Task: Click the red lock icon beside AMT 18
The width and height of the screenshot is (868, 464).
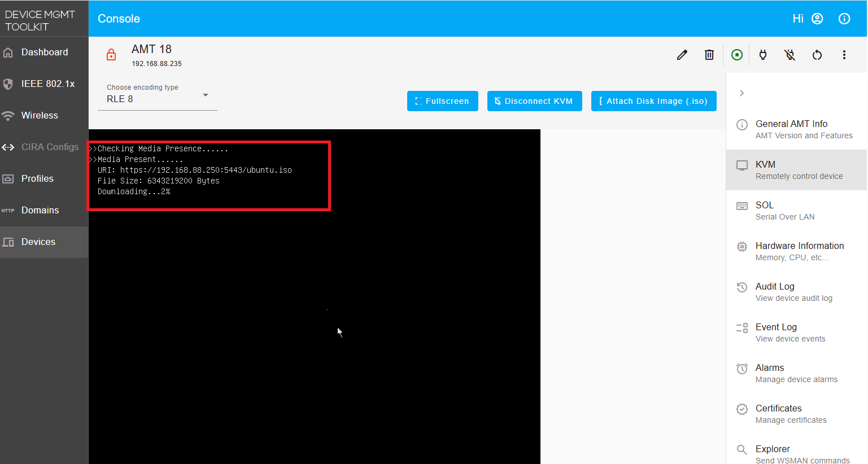Action: tap(111, 55)
